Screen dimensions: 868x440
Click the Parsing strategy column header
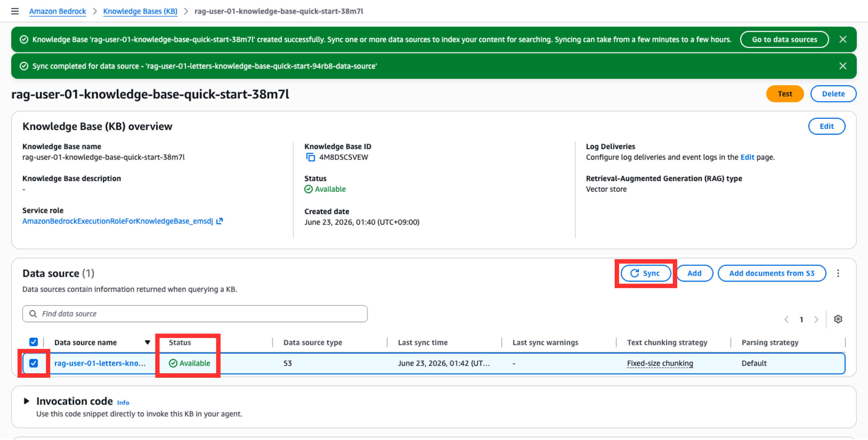(x=770, y=342)
